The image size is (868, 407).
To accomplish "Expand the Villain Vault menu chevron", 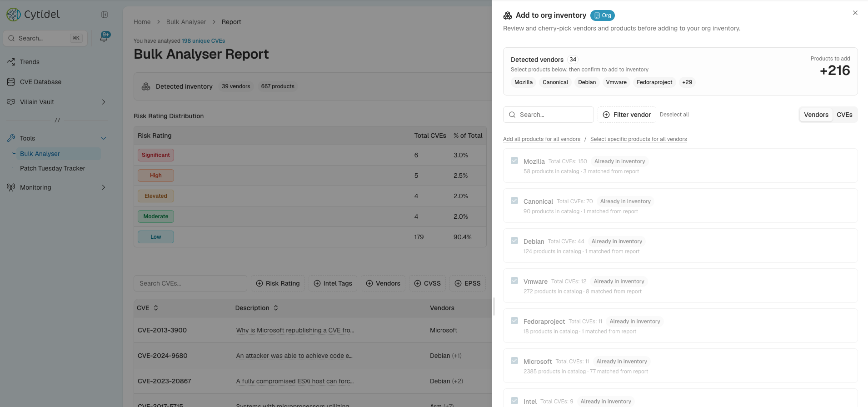I will point(104,102).
